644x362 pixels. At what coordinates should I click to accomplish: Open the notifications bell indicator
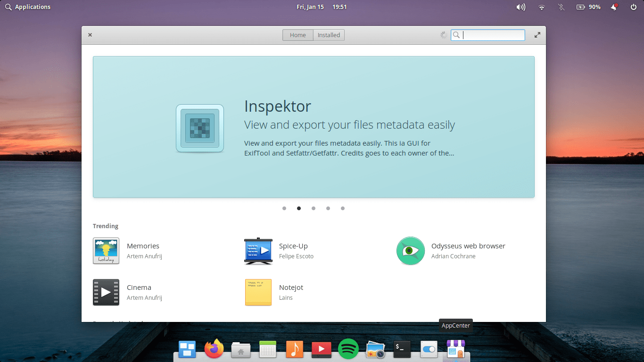pyautogui.click(x=614, y=7)
